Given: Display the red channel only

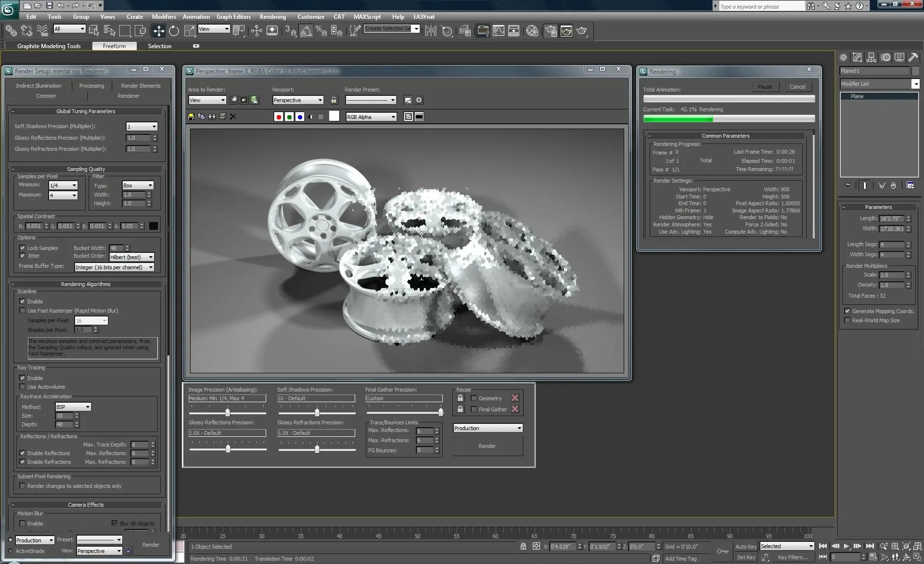Looking at the screenshot, I should coord(279,116).
